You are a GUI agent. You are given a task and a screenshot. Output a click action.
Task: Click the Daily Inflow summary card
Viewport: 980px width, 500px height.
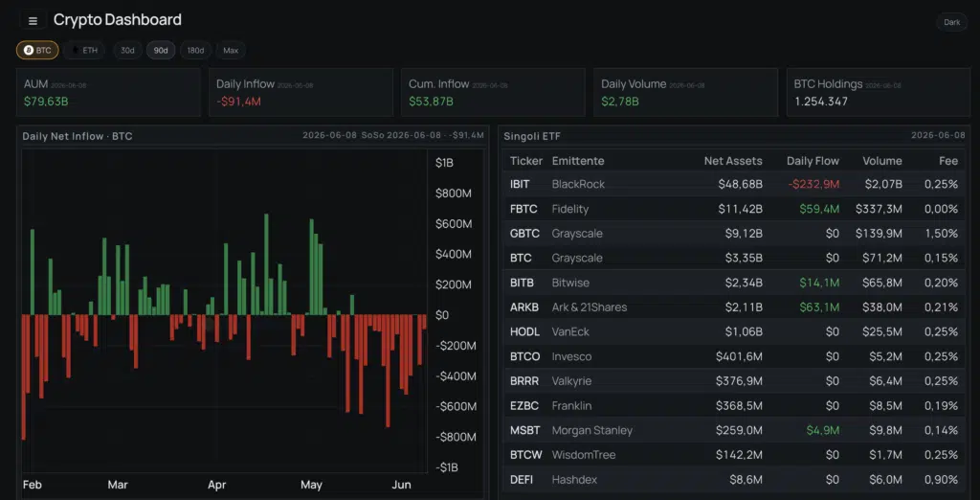[301, 93]
